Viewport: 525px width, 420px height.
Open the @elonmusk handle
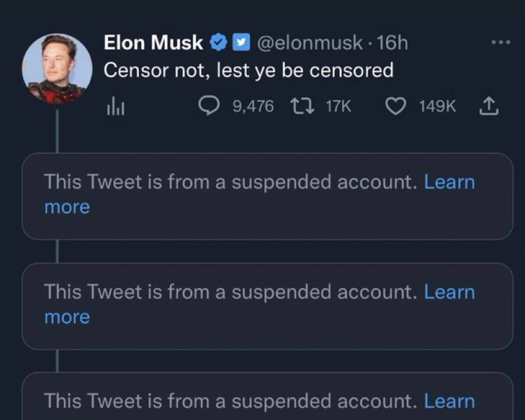point(309,43)
